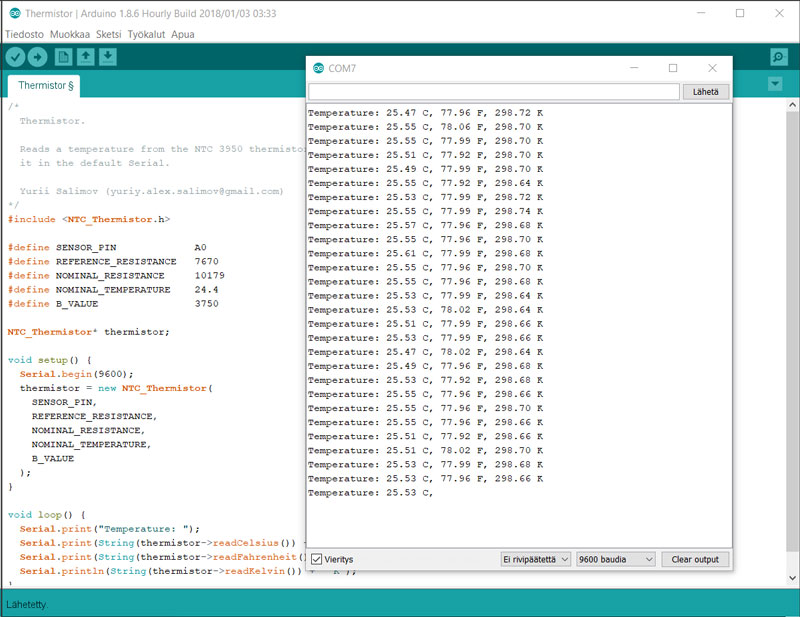This screenshot has height=617, width=800.
Task: Click the NOMINAL_TEMPERATURE value 24.4
Action: point(206,289)
